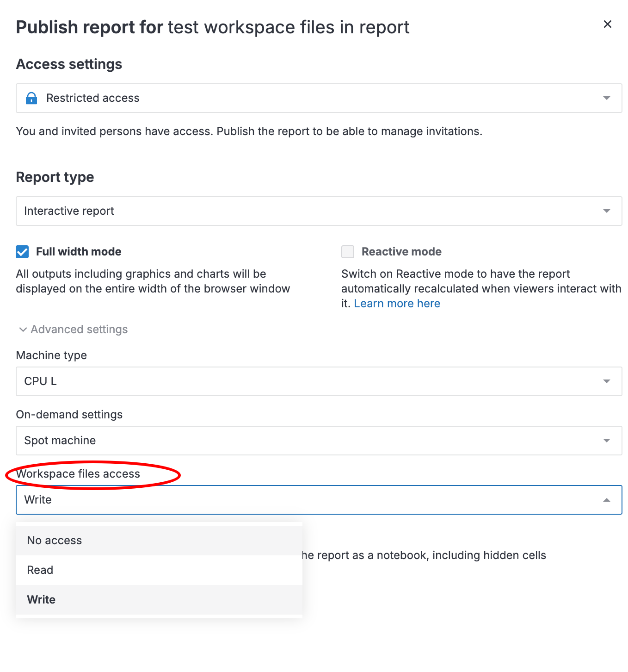The image size is (628, 672).
Task: Open the Learn more here link
Action: pos(397,304)
